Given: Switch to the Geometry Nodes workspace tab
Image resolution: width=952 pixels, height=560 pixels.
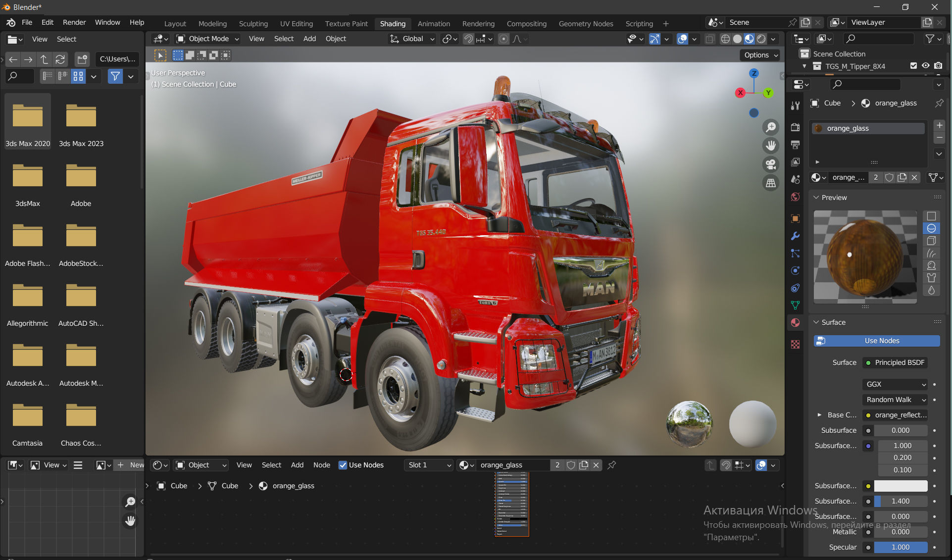Looking at the screenshot, I should click(586, 24).
